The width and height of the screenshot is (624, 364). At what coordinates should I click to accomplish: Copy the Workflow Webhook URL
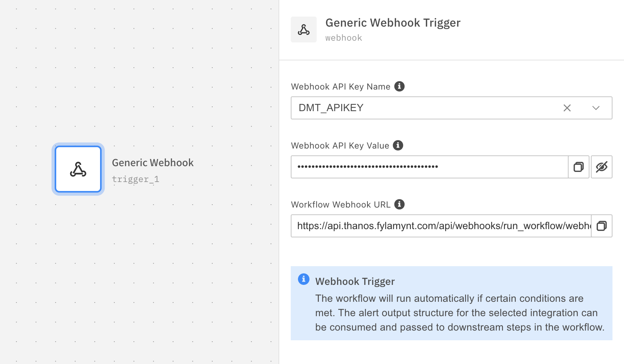[601, 226]
